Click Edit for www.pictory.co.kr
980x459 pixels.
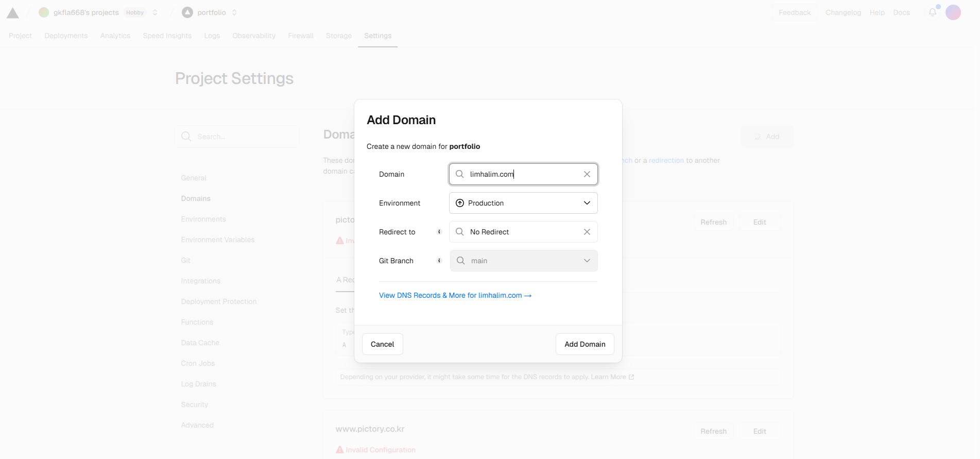[760, 431]
